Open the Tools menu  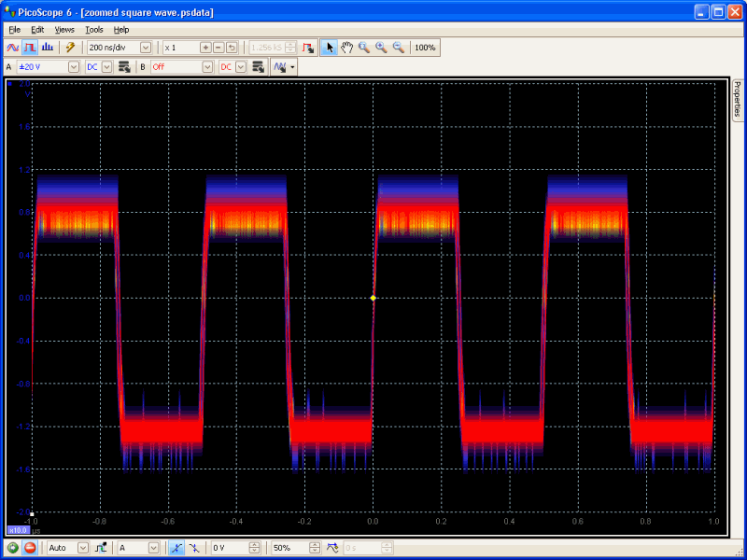(94, 30)
